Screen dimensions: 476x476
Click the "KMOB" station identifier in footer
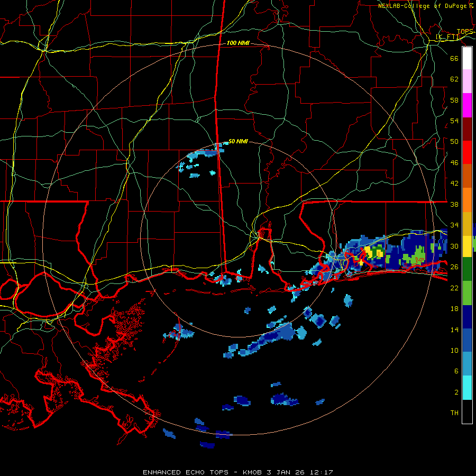tap(253, 472)
